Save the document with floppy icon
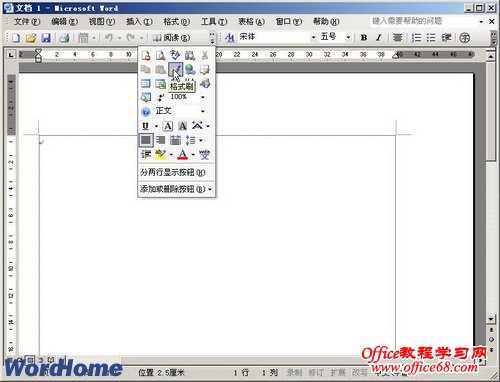 click(46, 38)
